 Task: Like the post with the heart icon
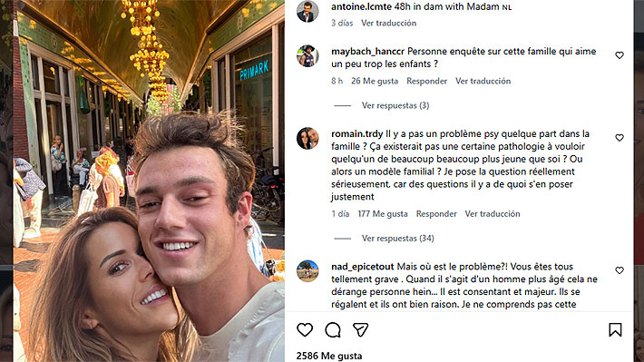[305, 330]
